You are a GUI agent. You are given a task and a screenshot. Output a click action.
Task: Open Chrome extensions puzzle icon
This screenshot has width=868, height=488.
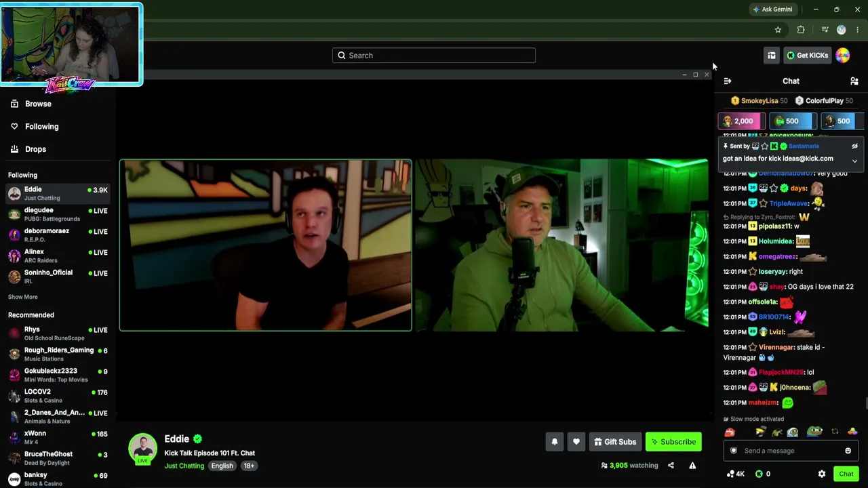(801, 30)
